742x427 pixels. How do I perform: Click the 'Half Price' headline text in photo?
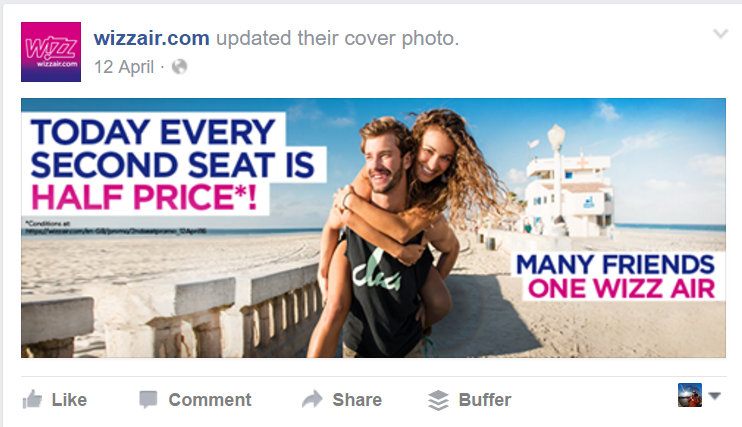[144, 197]
